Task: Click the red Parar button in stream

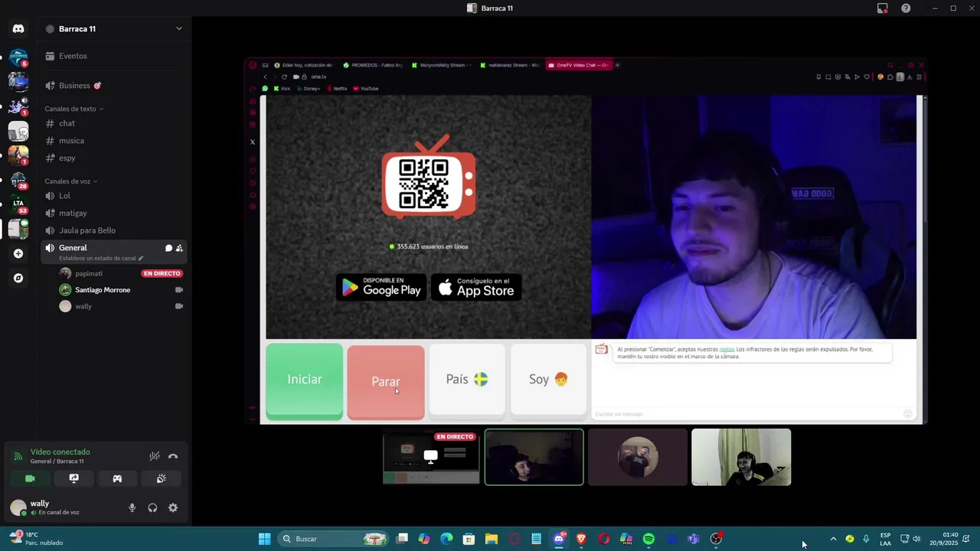Action: 386,381
